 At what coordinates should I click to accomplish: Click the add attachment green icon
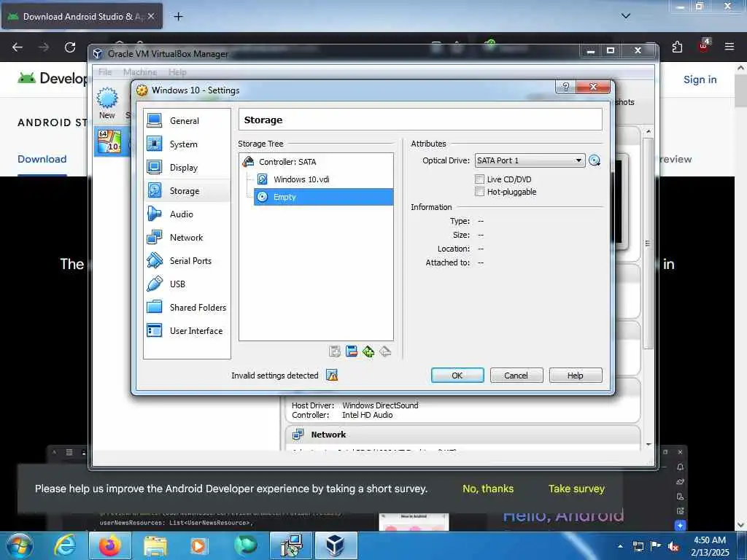click(368, 351)
